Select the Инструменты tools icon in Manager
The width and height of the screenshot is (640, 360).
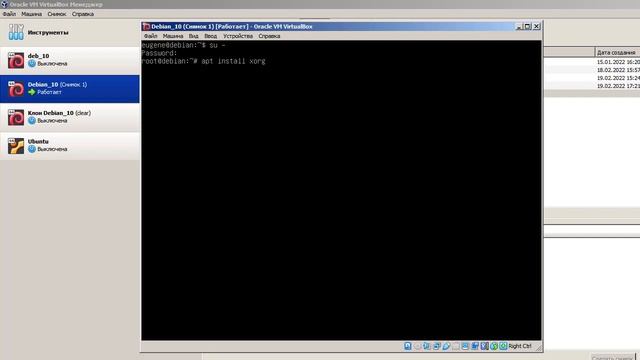point(16,32)
